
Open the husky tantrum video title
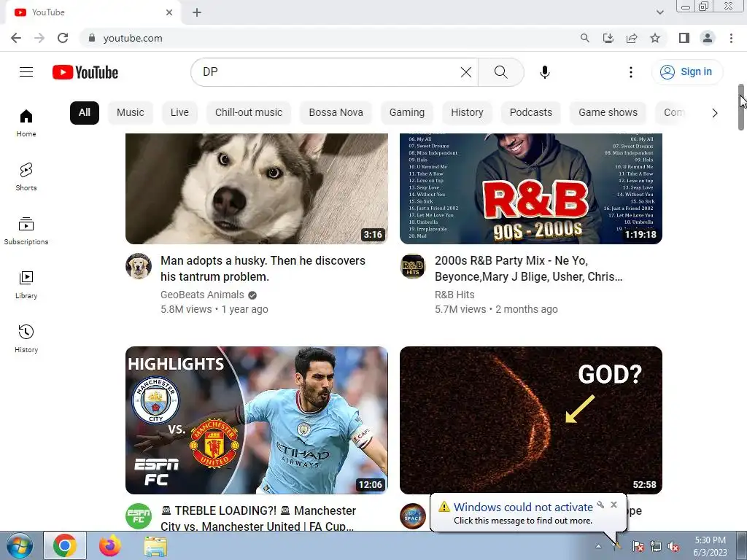263,268
